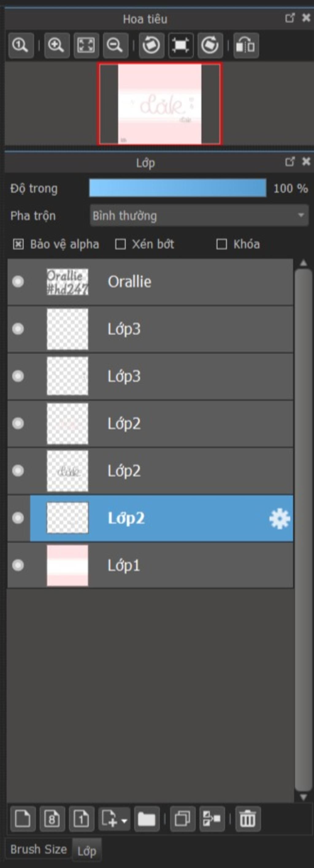Merge layer down using merge icon
Image resolution: width=314 pixels, height=868 pixels.
pos(212,818)
